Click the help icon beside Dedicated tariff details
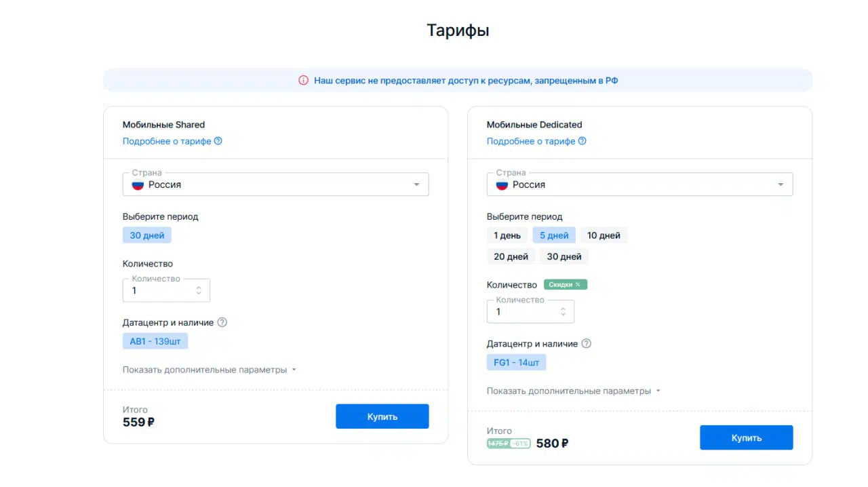This screenshot has width=868, height=487. (582, 141)
